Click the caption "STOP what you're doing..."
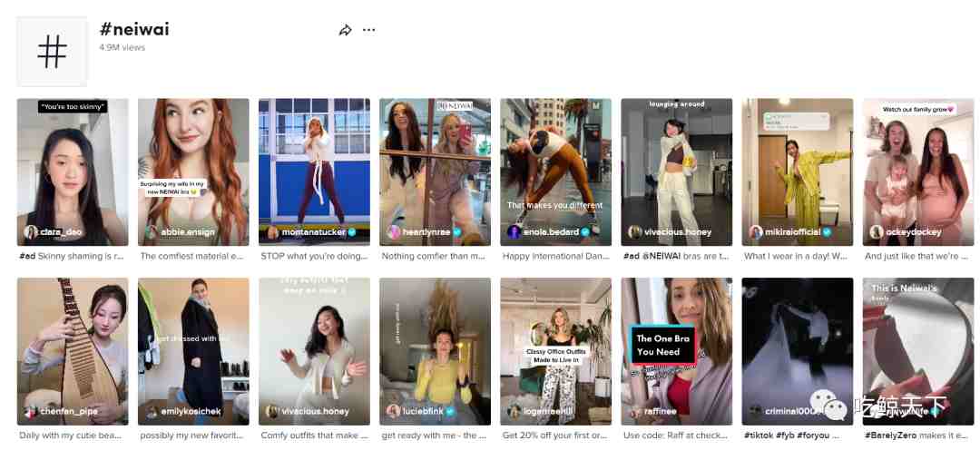980x450 pixels. (314, 256)
